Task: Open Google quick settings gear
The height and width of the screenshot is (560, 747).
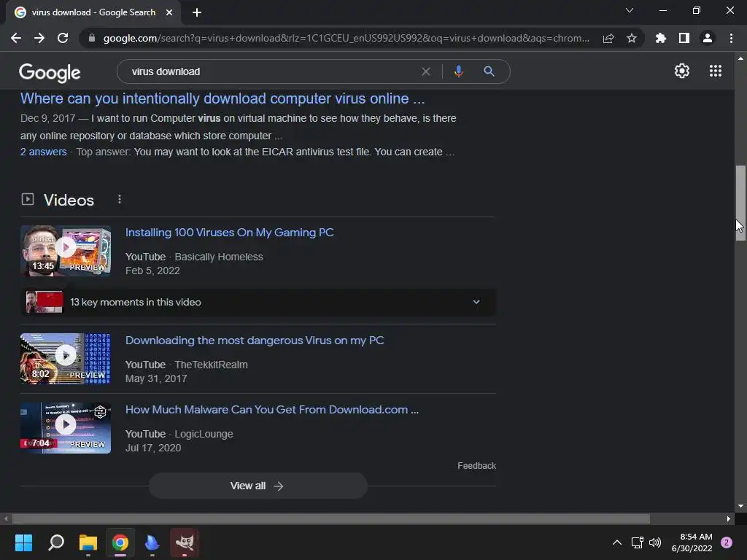Action: [x=682, y=71]
